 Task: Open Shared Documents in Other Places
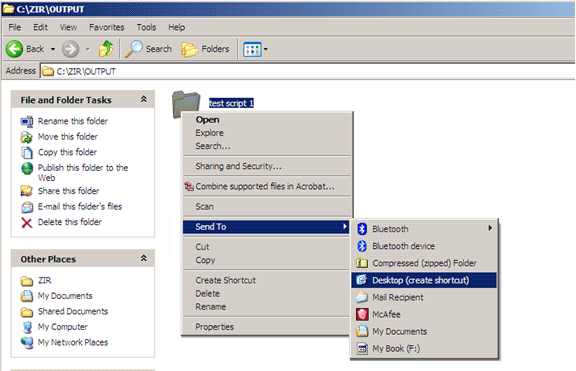(x=73, y=311)
